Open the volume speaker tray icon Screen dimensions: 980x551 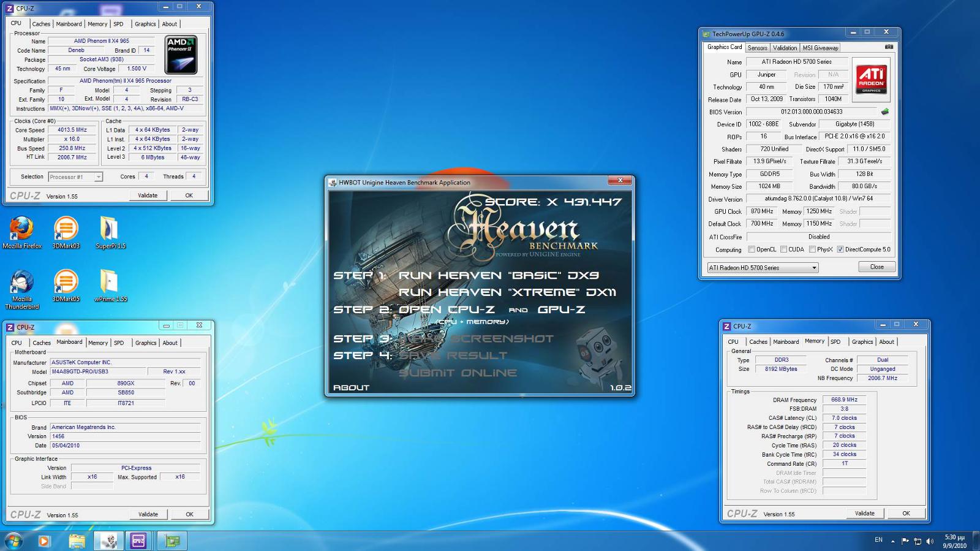930,541
